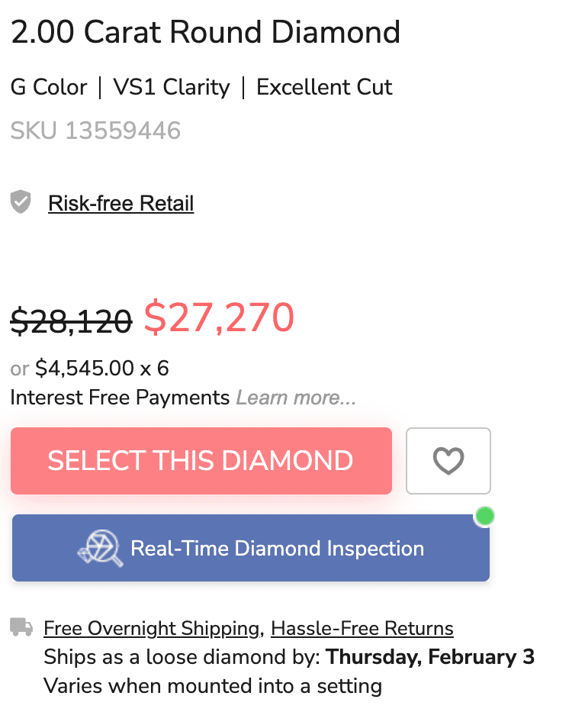Click the VS1 Clarity label
Screen dimensions: 569x728
pos(172,87)
